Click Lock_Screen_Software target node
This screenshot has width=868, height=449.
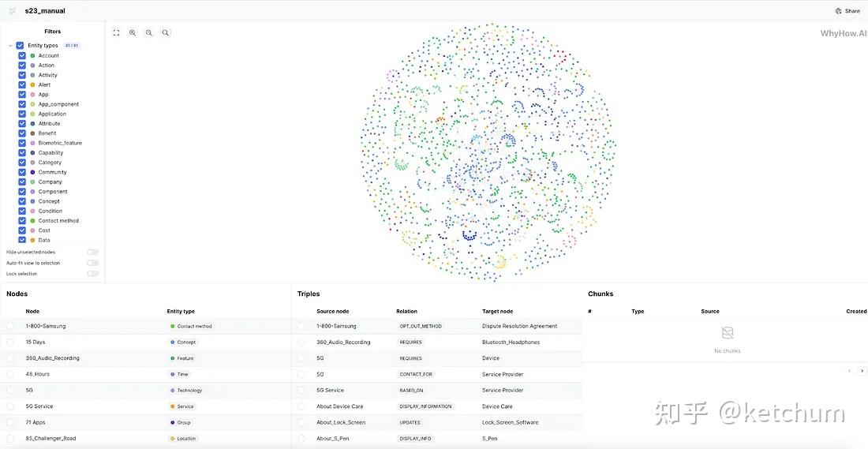[x=511, y=422]
